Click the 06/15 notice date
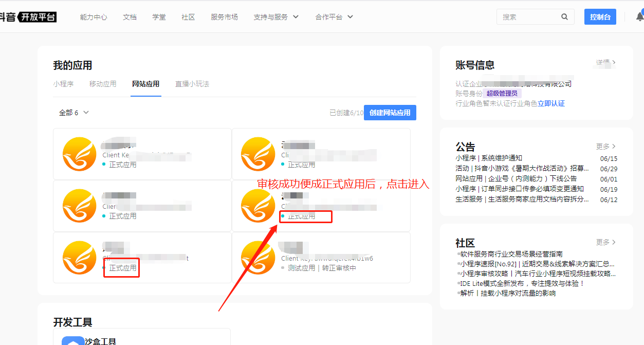 (609, 159)
